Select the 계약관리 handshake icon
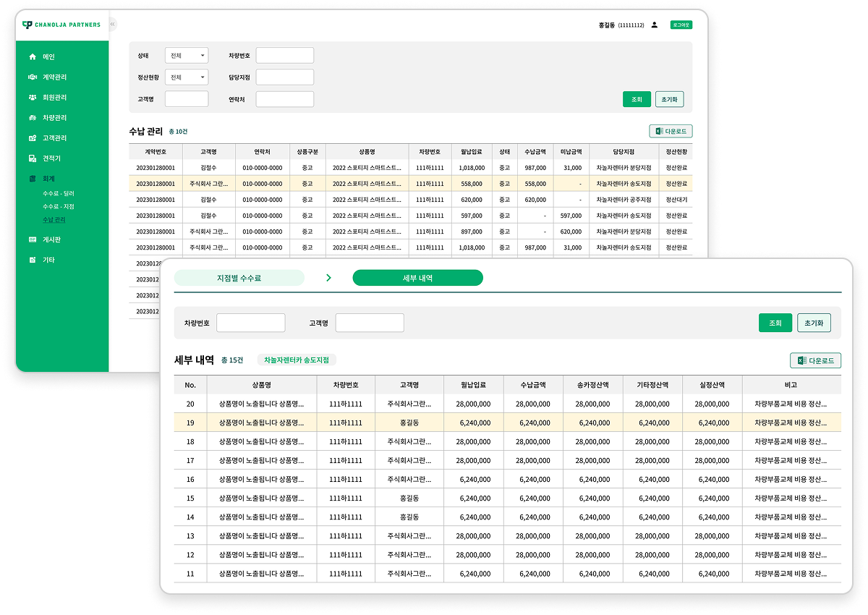The height and width of the screenshot is (615, 868). [x=32, y=77]
